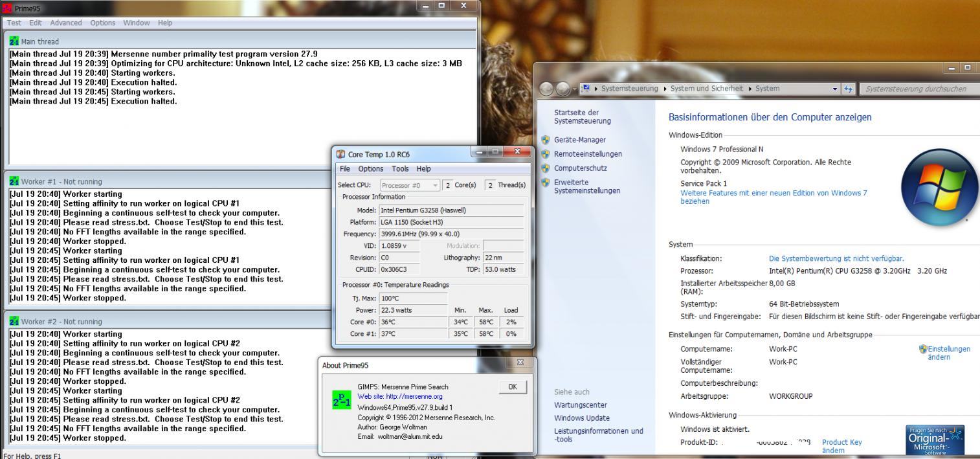Image resolution: width=980 pixels, height=459 pixels.
Task: Open the Help menu in Prime95
Action: click(165, 23)
